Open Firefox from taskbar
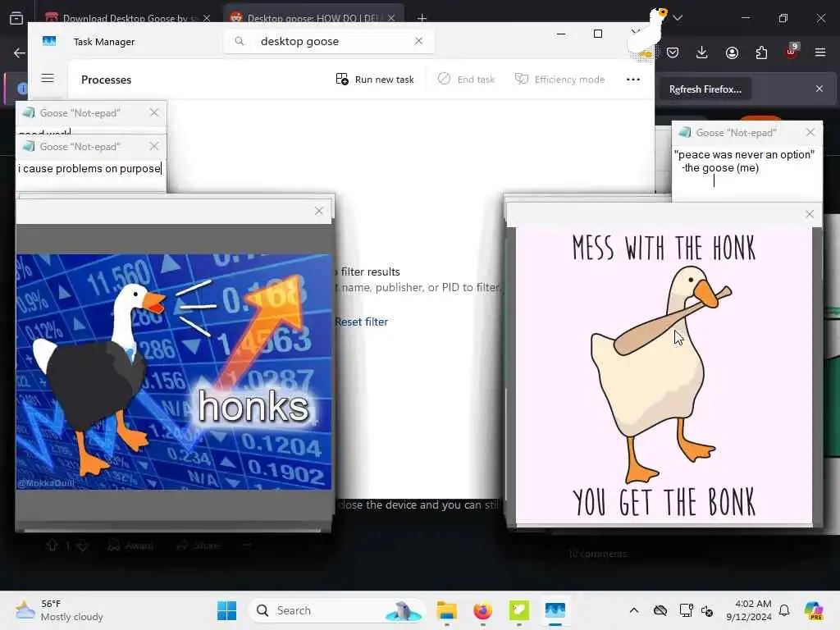This screenshot has height=630, width=840. pyautogui.click(x=482, y=610)
